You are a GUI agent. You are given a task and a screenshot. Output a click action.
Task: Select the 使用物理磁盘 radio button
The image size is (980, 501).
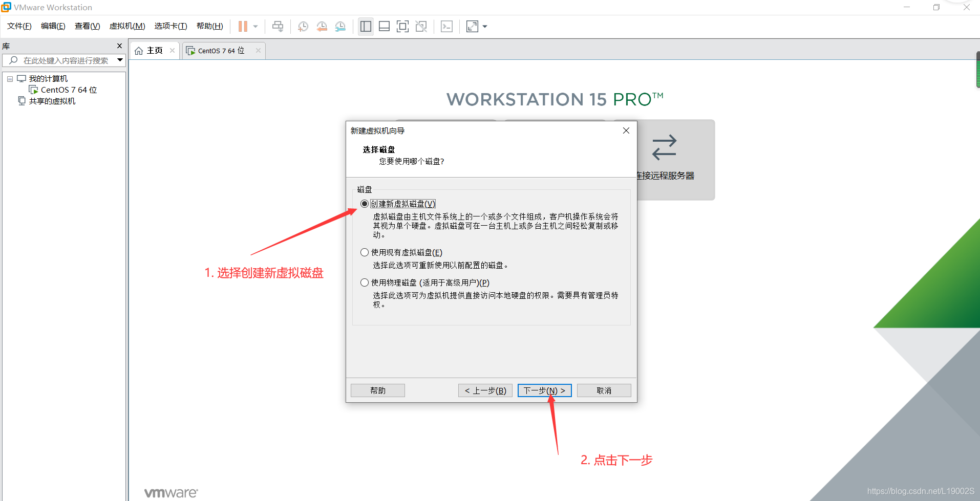tap(365, 282)
